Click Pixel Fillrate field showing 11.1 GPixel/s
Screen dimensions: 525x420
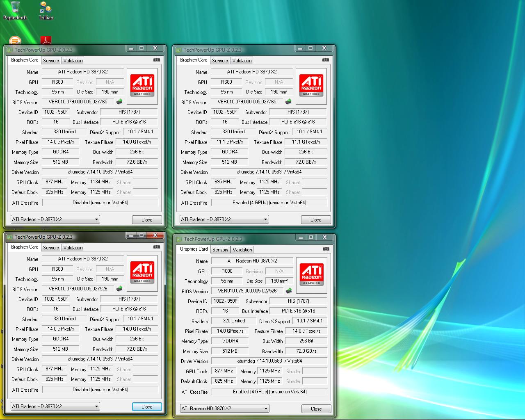point(230,142)
